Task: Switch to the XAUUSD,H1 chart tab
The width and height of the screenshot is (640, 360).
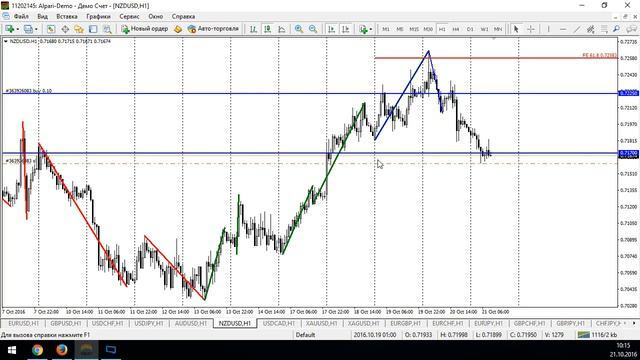Action: [x=321, y=323]
